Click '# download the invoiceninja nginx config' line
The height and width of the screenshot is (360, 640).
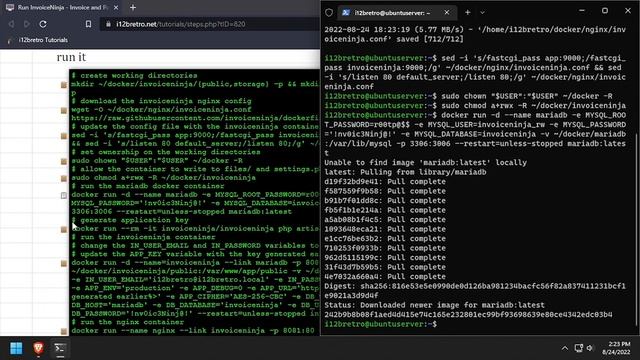(162, 101)
